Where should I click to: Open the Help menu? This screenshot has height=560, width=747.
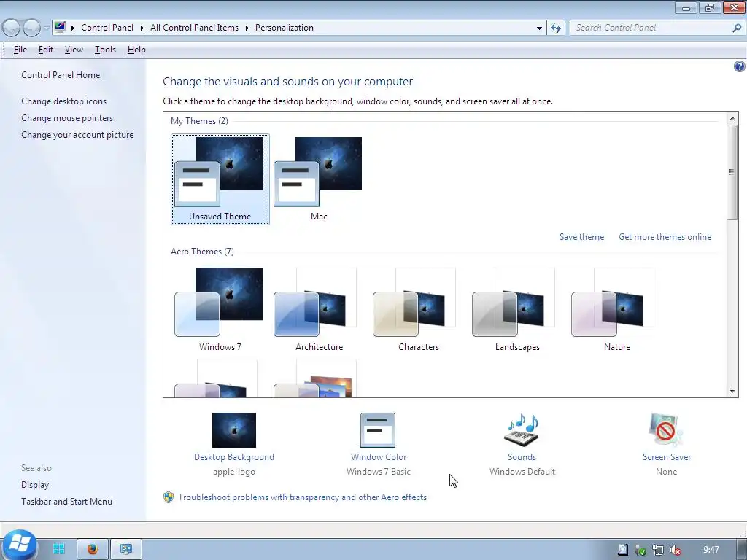tap(136, 50)
